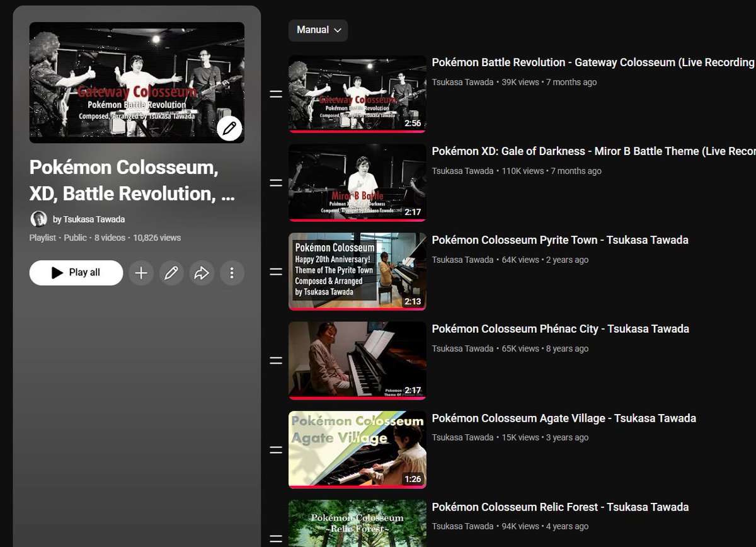Open 'by Tsukasa Tawada' channel link
Screen dimensions: 756x547
click(89, 219)
